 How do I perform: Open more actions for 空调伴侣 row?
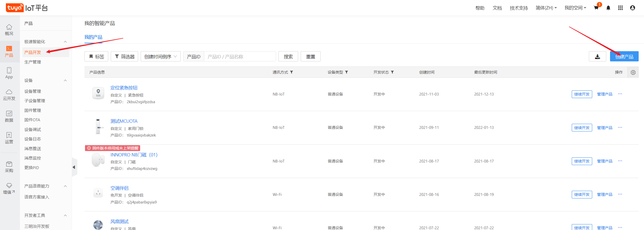pos(620,194)
